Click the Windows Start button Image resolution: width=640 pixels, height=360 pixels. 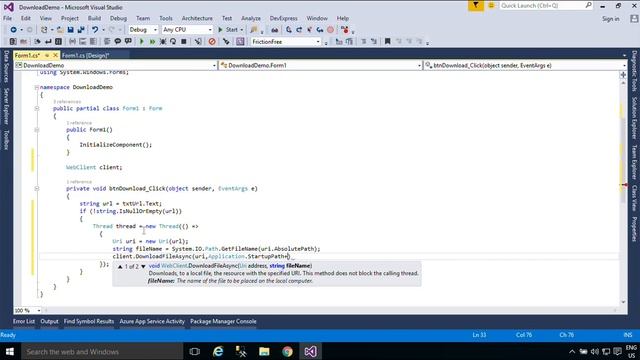click(x=10, y=351)
